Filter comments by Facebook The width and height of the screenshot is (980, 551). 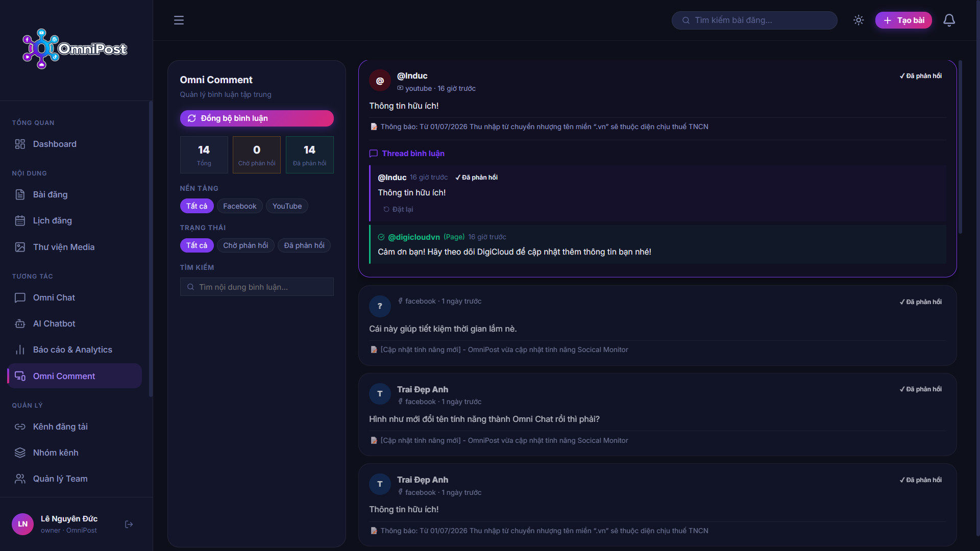(239, 206)
